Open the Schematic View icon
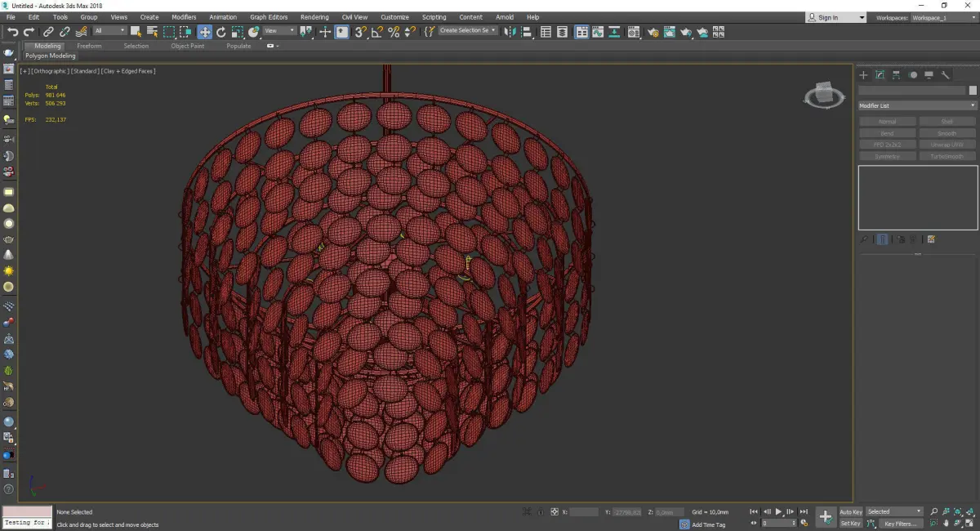The width and height of the screenshot is (980, 531). (614, 32)
